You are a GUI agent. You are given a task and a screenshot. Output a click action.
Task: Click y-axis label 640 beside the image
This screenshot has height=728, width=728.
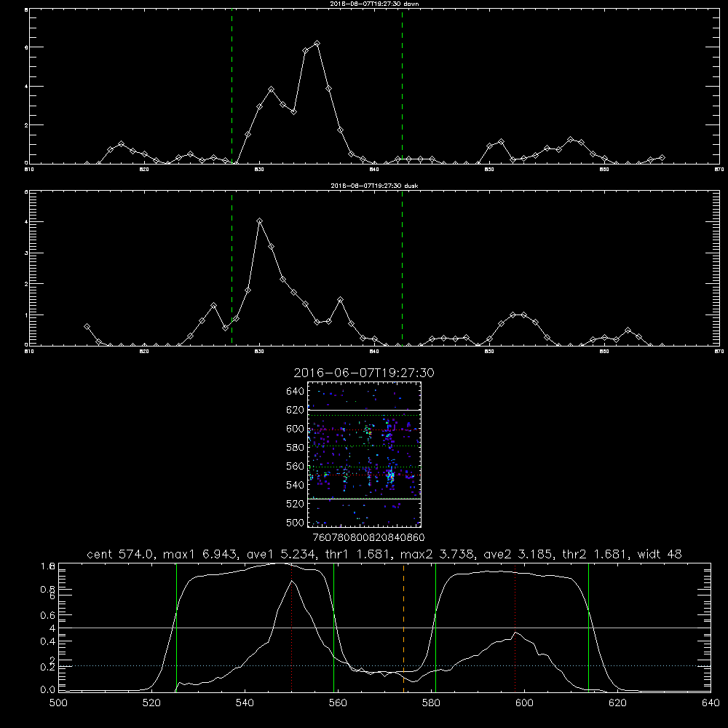tap(295, 392)
